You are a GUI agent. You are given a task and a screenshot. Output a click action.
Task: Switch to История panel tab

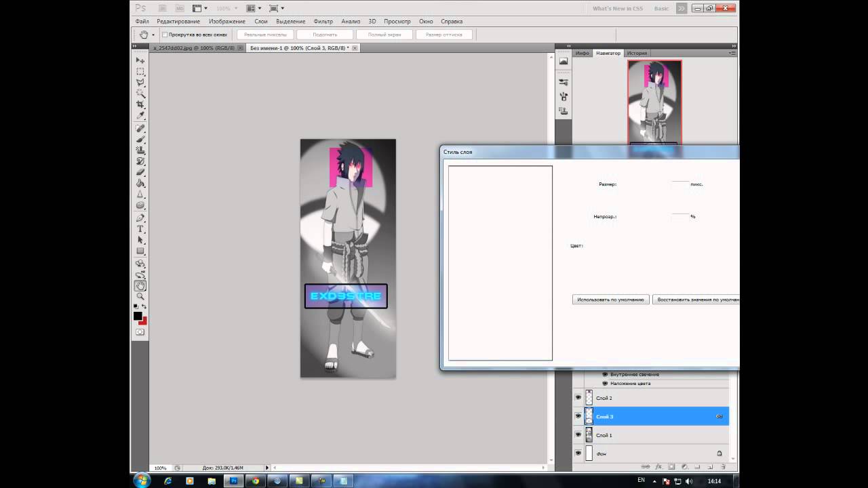[637, 53]
